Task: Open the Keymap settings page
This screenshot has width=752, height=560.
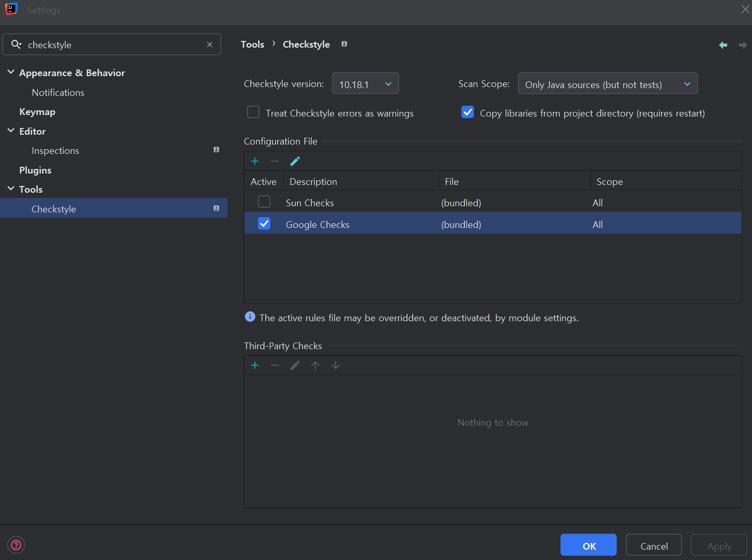Action: click(x=37, y=112)
